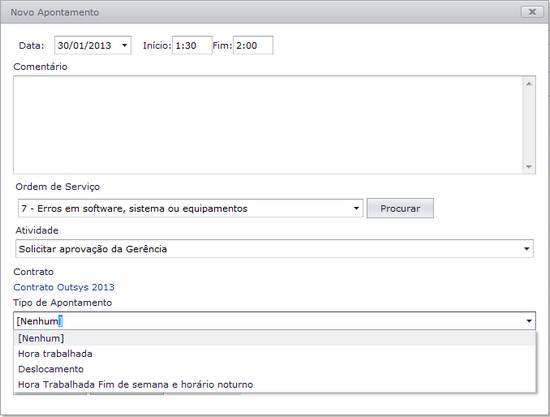Close the Novo Apontamento dialog
The width and height of the screenshot is (550, 417).
click(x=532, y=12)
